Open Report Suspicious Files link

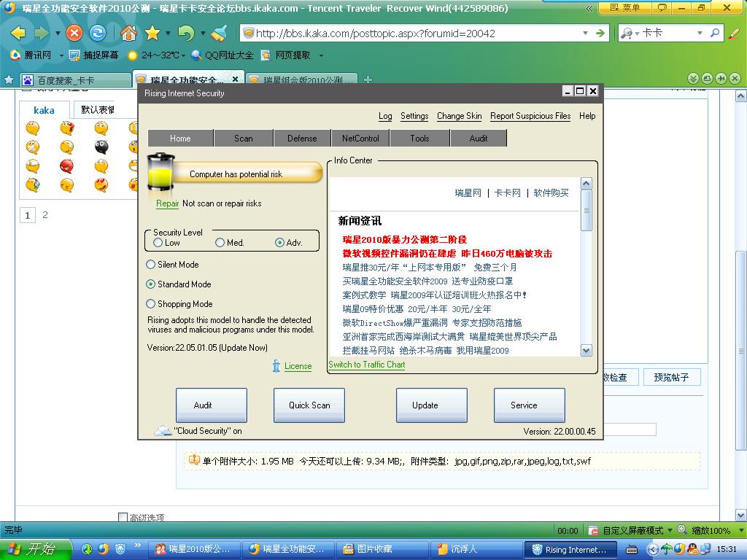tap(530, 116)
